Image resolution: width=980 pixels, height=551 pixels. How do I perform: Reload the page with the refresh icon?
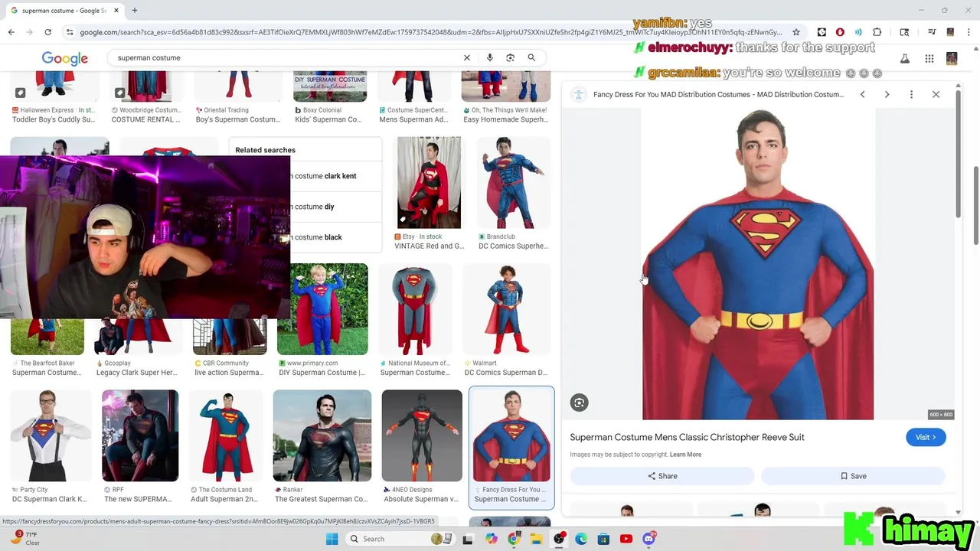click(47, 32)
